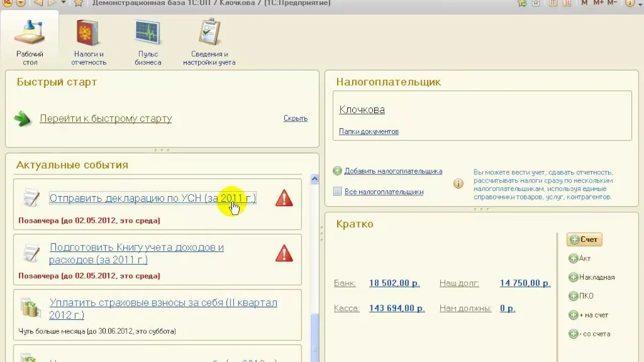The width and height of the screenshot is (644, 362).
Task: Create a new Акт
Action: tap(580, 258)
